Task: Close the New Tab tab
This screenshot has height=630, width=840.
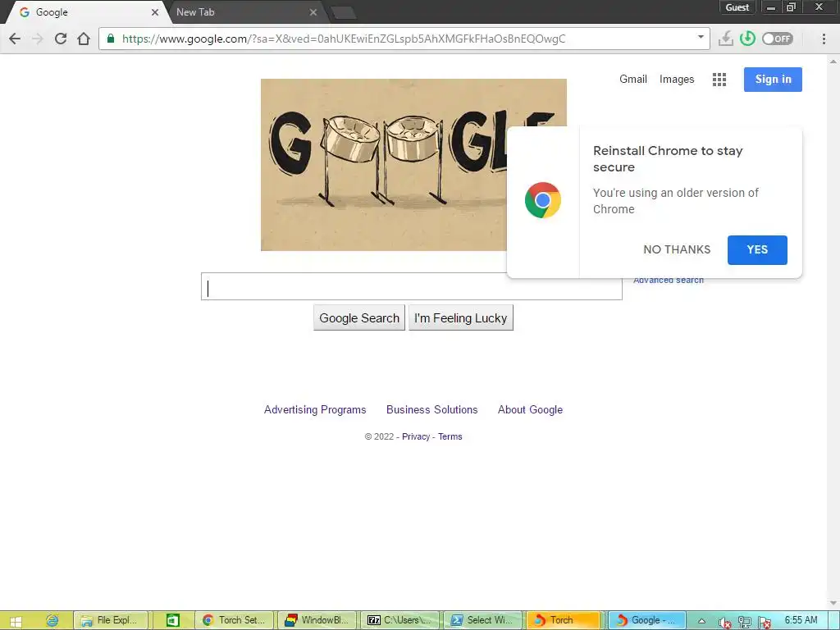Action: (x=313, y=12)
